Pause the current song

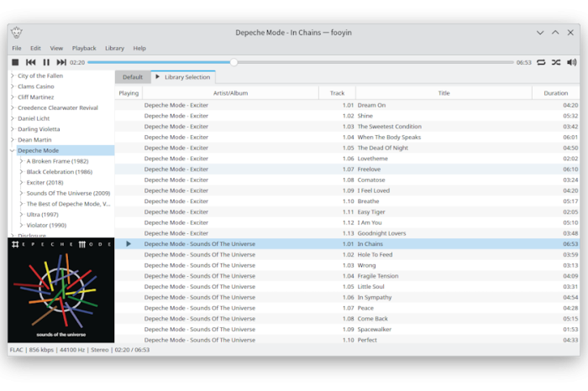(x=46, y=62)
